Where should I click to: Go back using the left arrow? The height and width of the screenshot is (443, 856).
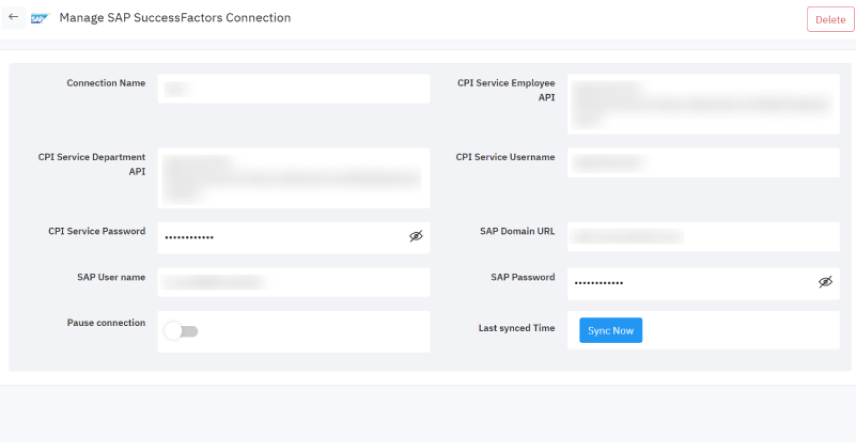click(x=13, y=17)
